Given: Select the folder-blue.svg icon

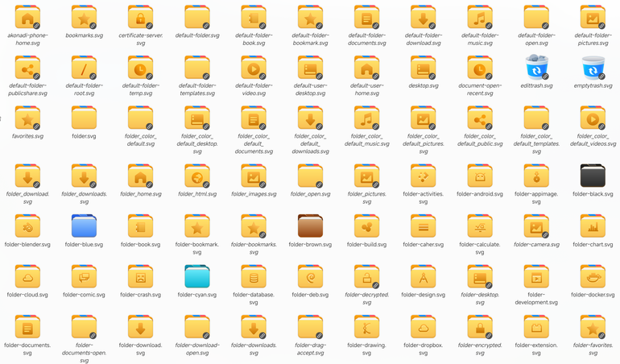Looking at the screenshot, I should 84,226.
